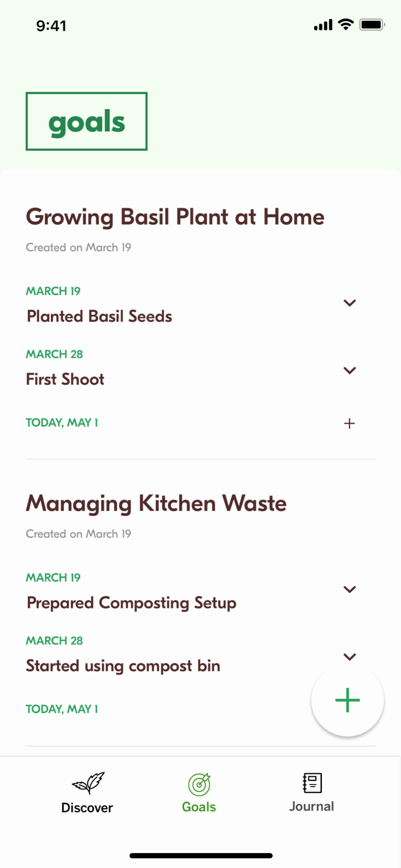
Task: Select TODAY, MAY 1 under Kitchen Waste
Action: [x=62, y=709]
